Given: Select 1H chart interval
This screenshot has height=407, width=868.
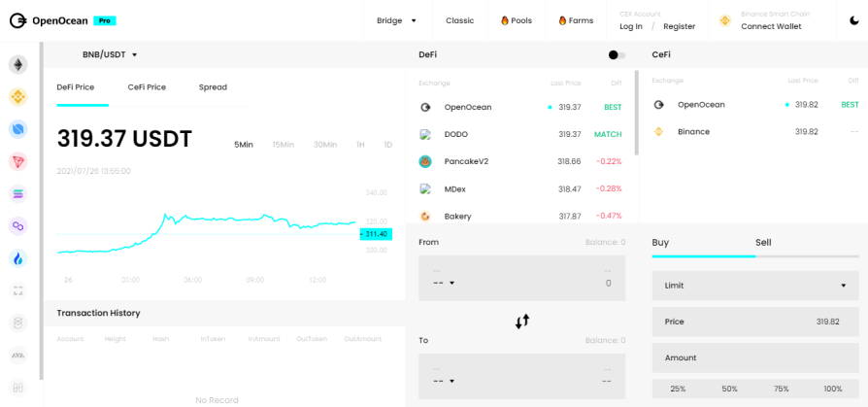Looking at the screenshot, I should 360,145.
